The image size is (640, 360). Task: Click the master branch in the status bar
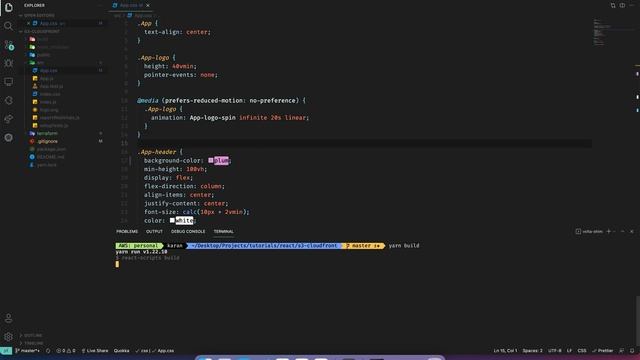(27, 351)
